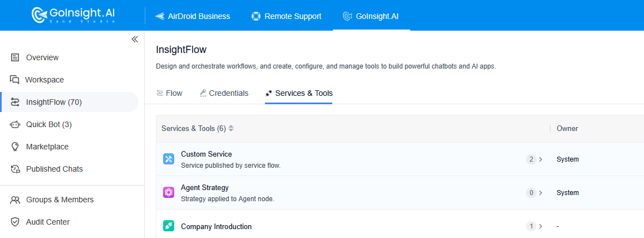Screen dimensions: 644x238
Task: Sort by Services & Tools column arrows
Action: pyautogui.click(x=231, y=129)
